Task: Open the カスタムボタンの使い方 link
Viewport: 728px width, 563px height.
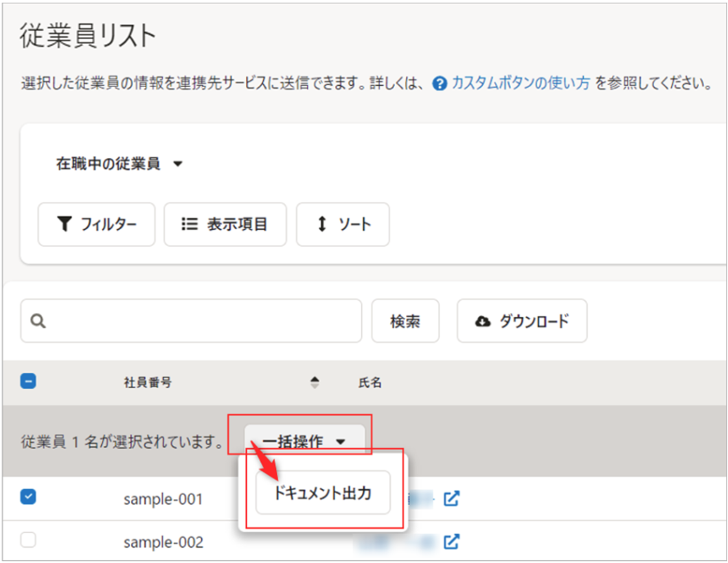Action: [521, 84]
